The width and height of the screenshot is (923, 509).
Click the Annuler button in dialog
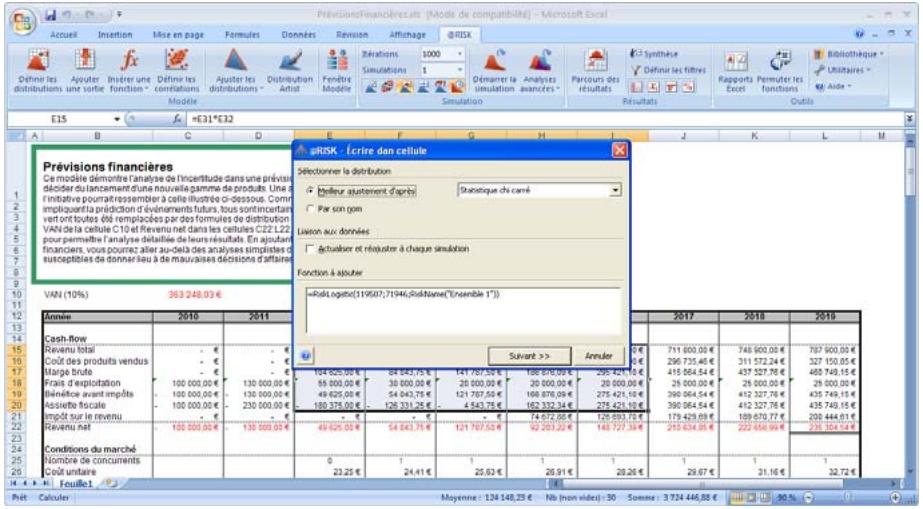pos(597,356)
